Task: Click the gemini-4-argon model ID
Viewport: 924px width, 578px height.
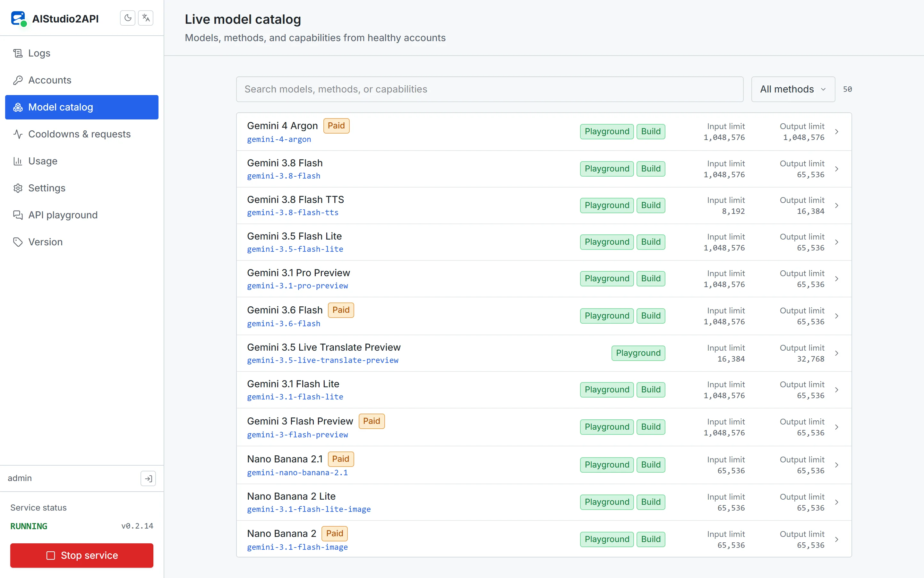Action: 279,139
